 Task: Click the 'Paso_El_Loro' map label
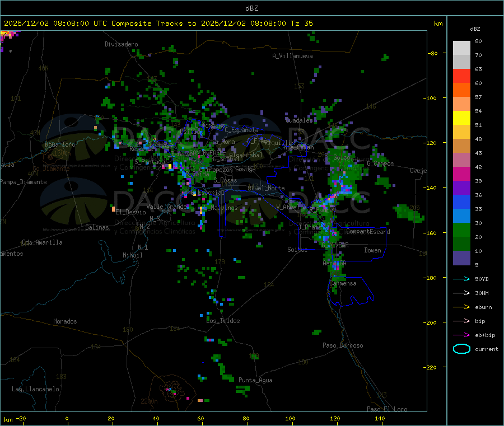(387, 409)
